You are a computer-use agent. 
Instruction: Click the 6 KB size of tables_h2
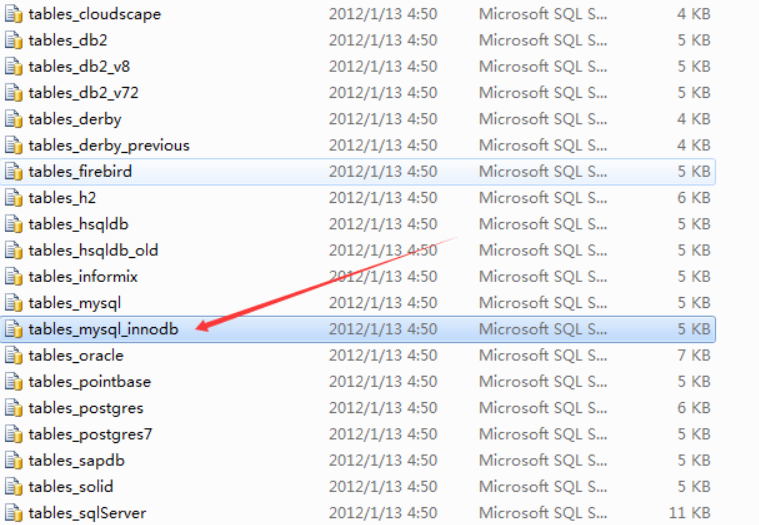click(694, 197)
